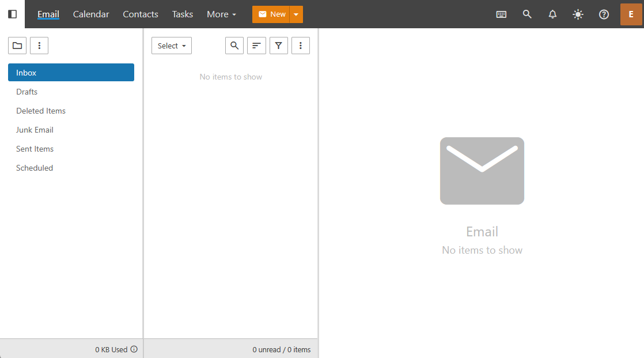Toggle light/dark theme sun icon
Screen dimensions: 644x358
coord(578,14)
